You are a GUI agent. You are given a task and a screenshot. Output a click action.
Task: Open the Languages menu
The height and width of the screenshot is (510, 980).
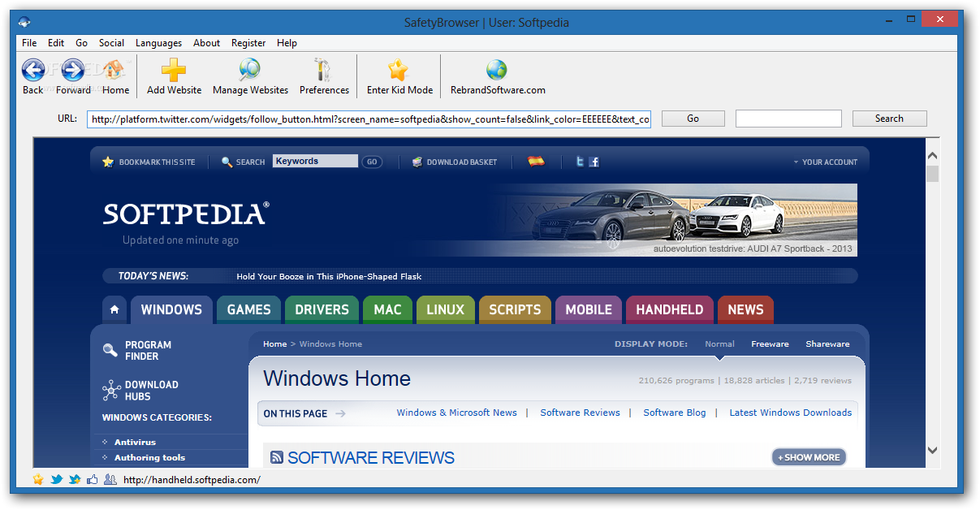[158, 43]
